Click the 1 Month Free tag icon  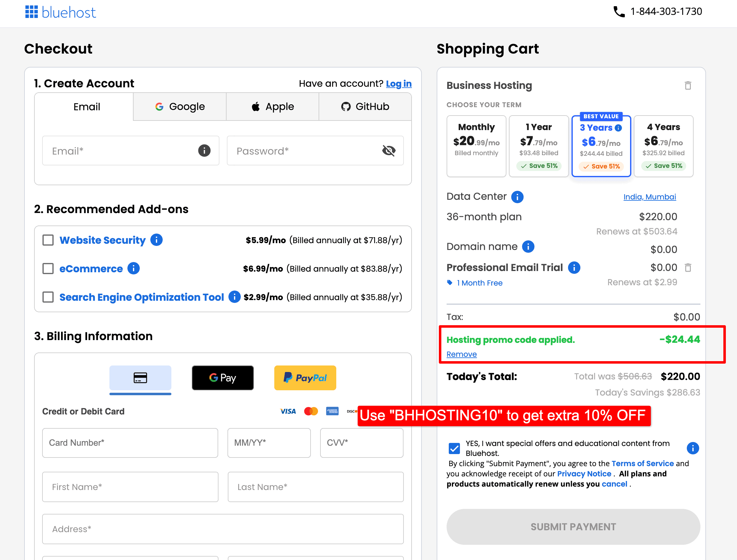[x=449, y=283]
